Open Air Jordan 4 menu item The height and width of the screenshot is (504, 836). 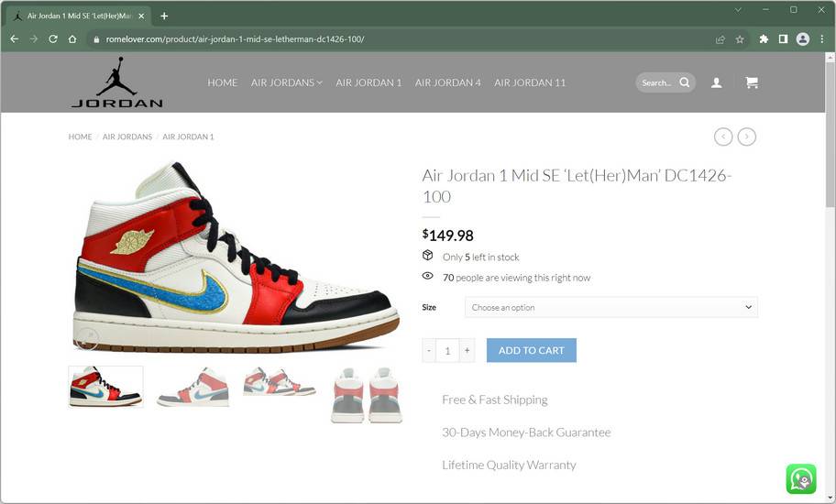448,82
